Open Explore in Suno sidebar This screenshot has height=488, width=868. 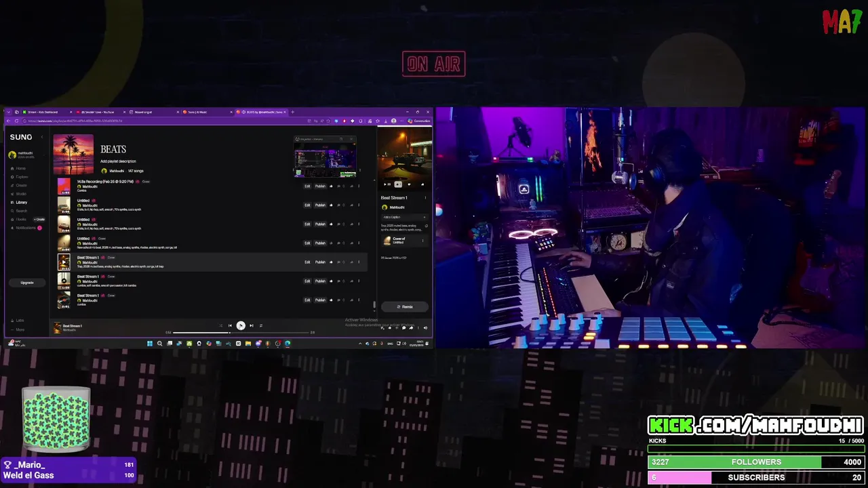point(20,177)
